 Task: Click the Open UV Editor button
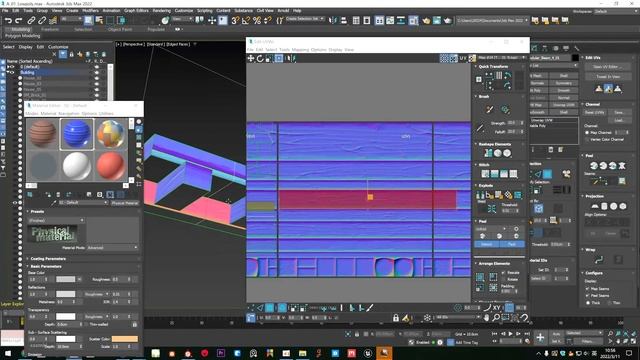[607, 67]
